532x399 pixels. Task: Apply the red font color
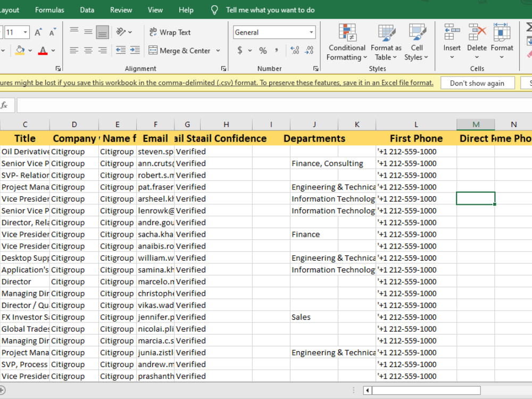click(x=43, y=50)
